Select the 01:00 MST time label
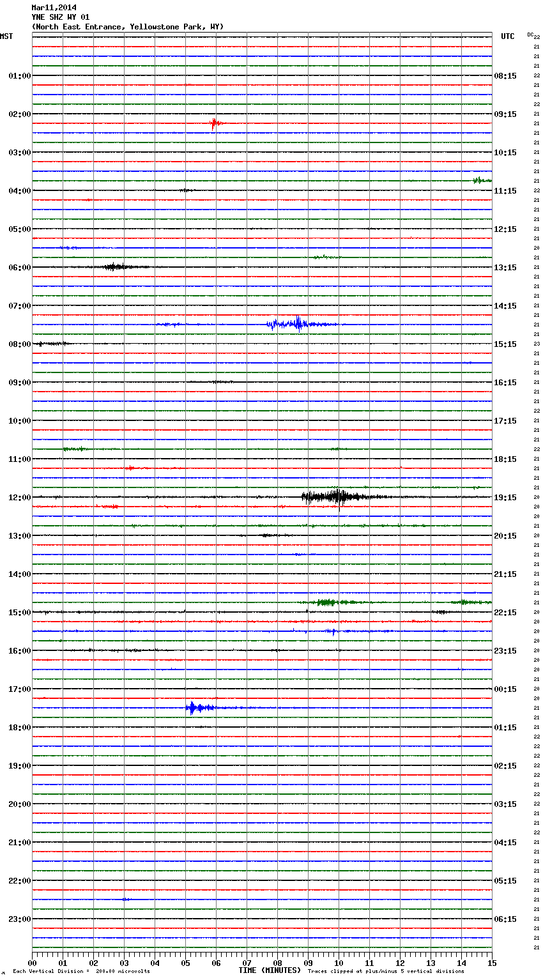 19,75
